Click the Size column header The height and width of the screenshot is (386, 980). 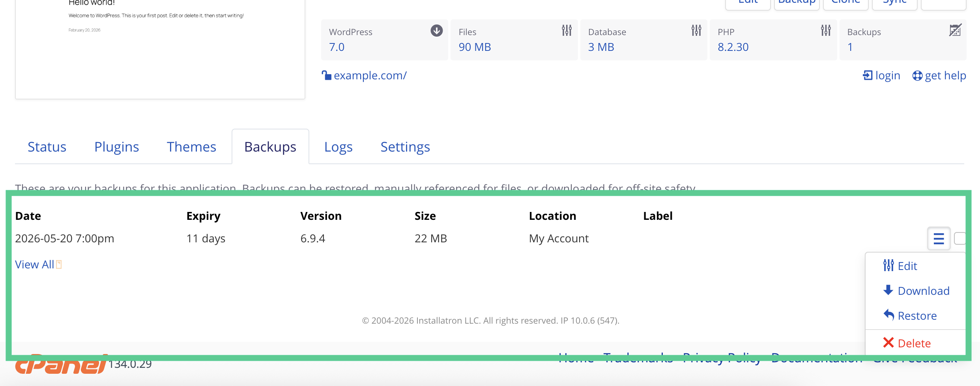click(x=425, y=216)
